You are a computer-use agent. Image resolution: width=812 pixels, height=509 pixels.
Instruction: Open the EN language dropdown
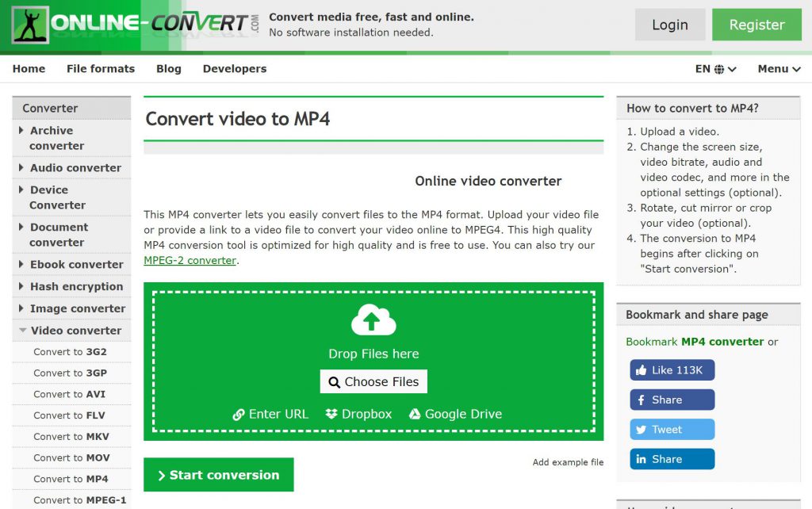[x=715, y=69]
